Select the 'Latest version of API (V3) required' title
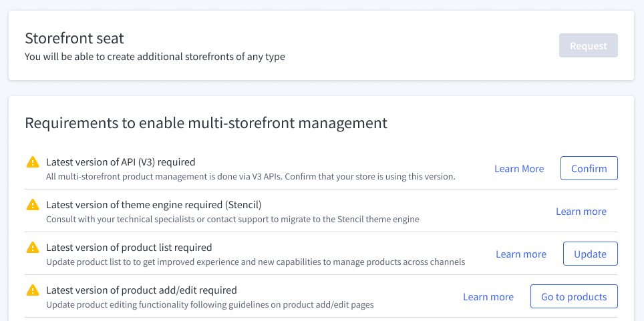 point(120,162)
